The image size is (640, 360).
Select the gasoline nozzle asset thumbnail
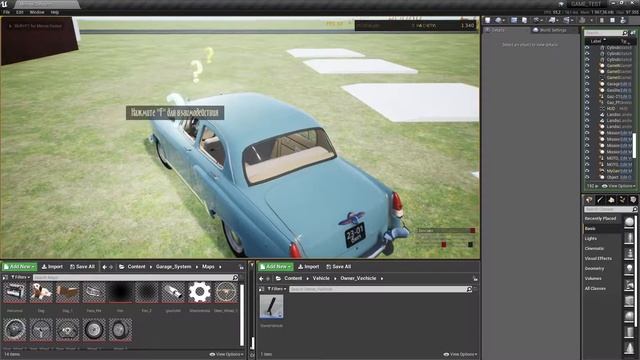(173, 292)
